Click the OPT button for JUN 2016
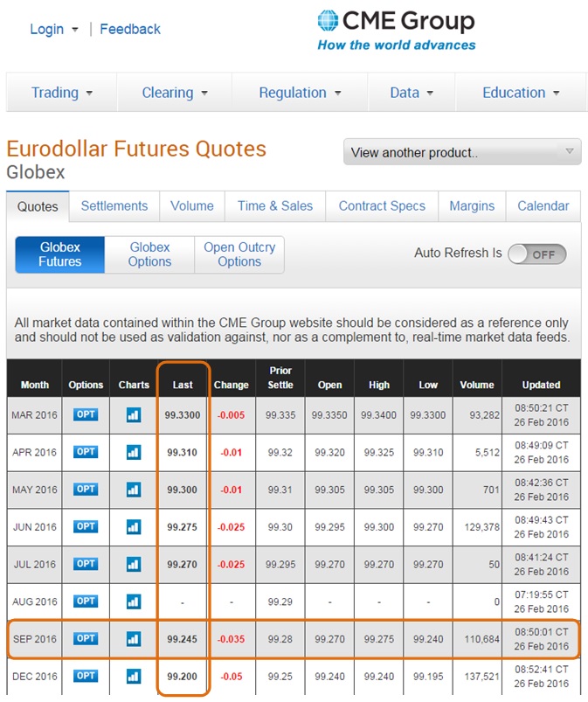 click(x=86, y=526)
